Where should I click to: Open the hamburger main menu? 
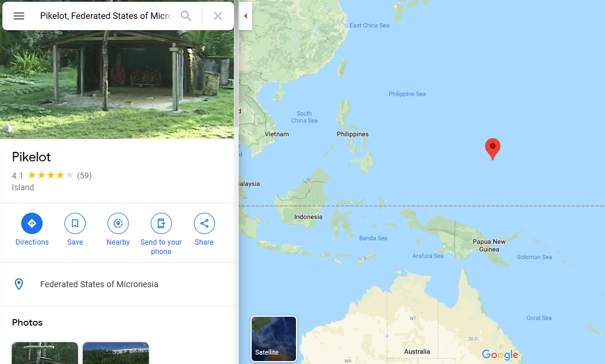pos(19,16)
